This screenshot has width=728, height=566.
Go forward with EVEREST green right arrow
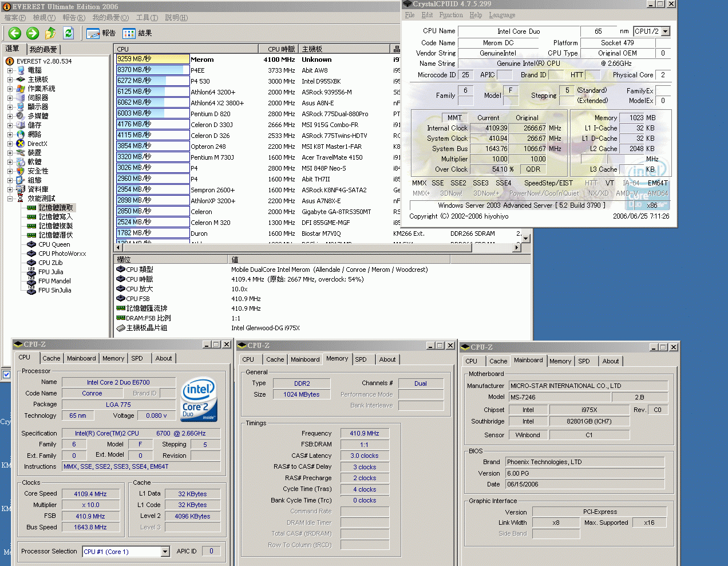coord(33,33)
